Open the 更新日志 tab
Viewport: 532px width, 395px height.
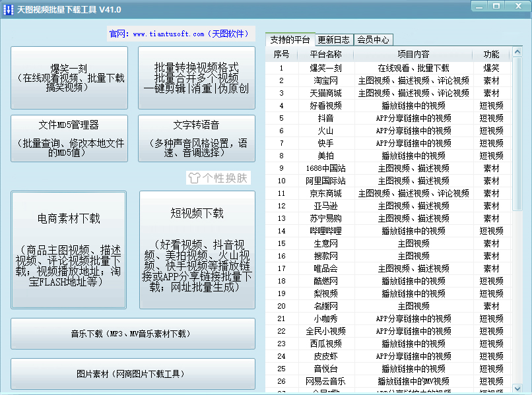[x=333, y=40]
